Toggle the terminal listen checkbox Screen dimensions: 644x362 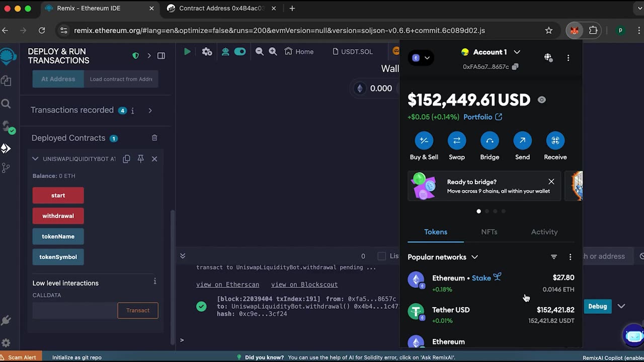(382, 256)
